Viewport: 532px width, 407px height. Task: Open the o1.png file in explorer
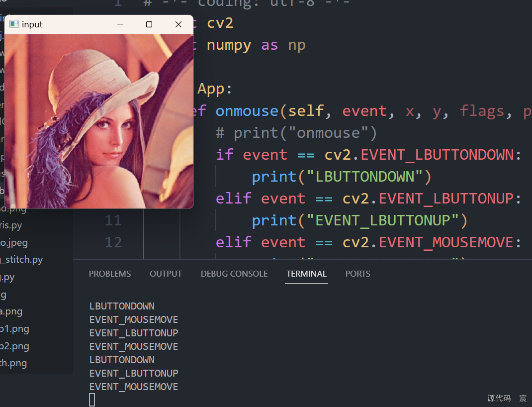tap(14, 329)
